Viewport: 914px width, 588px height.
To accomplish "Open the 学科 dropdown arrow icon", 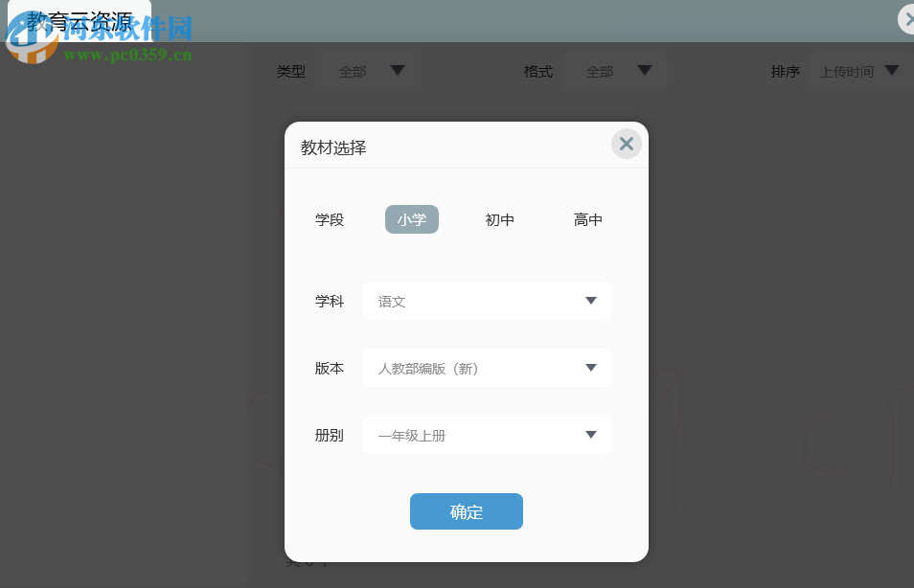I will [592, 300].
